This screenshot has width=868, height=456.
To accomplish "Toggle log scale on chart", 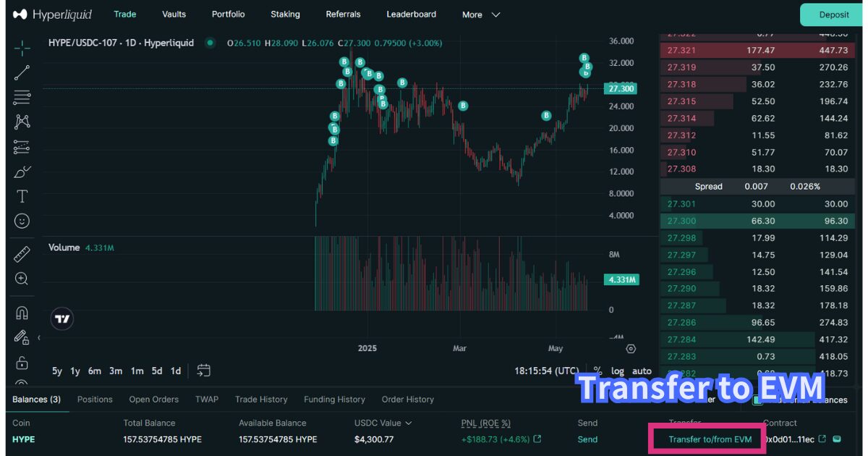I will click(x=618, y=371).
